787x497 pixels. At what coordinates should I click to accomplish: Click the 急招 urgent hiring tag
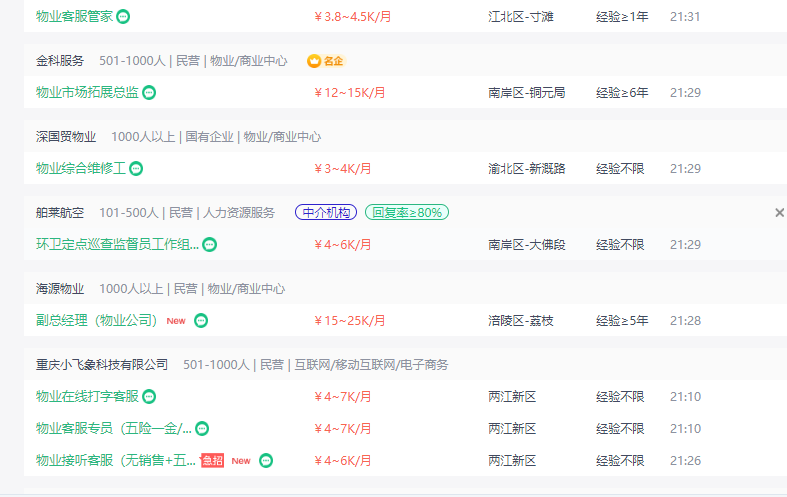click(212, 460)
